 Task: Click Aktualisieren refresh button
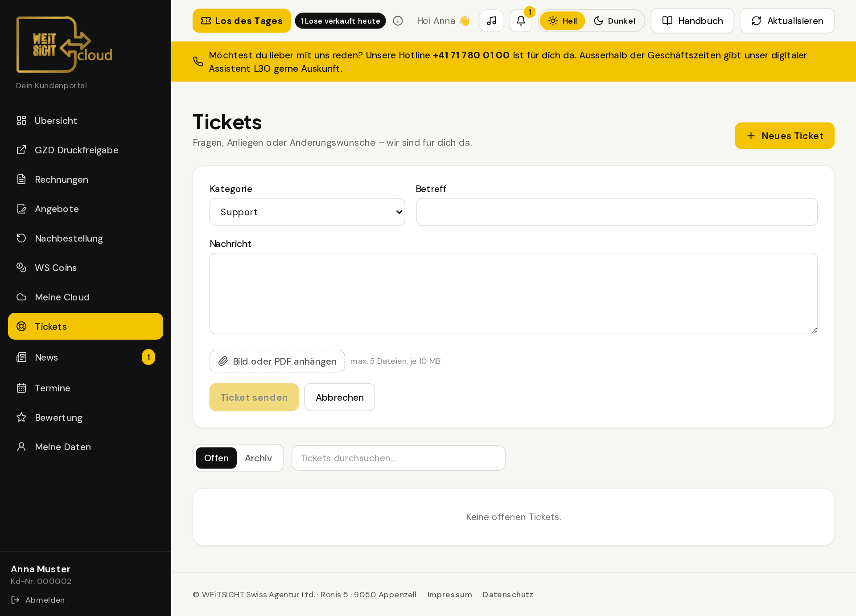pos(787,21)
